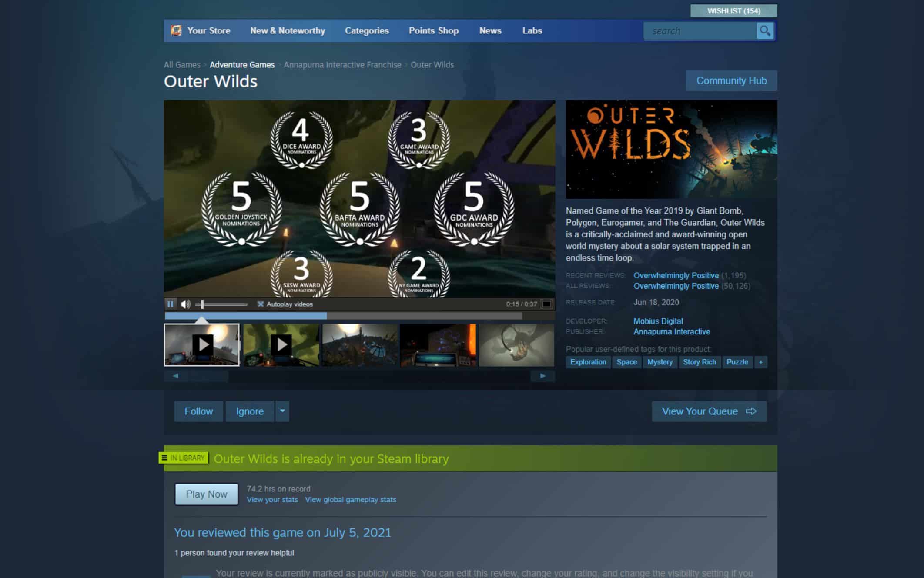Click the main trailer video area

pos(359,199)
